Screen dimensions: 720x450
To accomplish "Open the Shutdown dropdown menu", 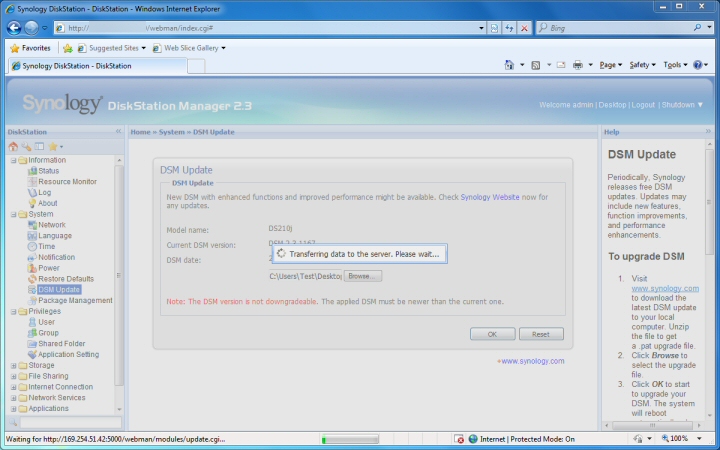I will pos(682,105).
